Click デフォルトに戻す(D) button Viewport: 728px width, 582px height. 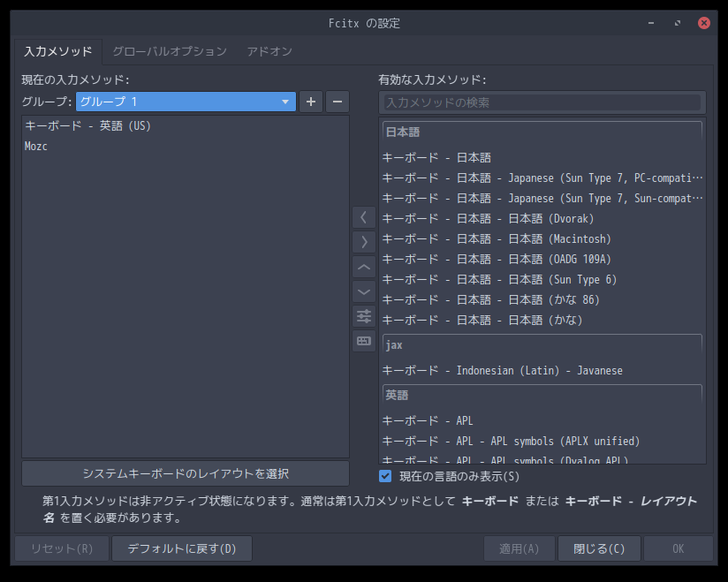181,548
